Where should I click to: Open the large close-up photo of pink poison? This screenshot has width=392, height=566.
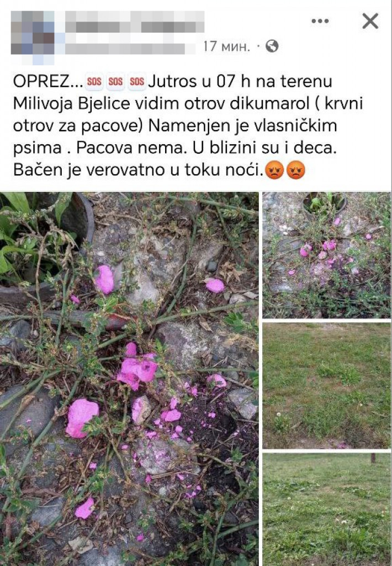pos(129,379)
